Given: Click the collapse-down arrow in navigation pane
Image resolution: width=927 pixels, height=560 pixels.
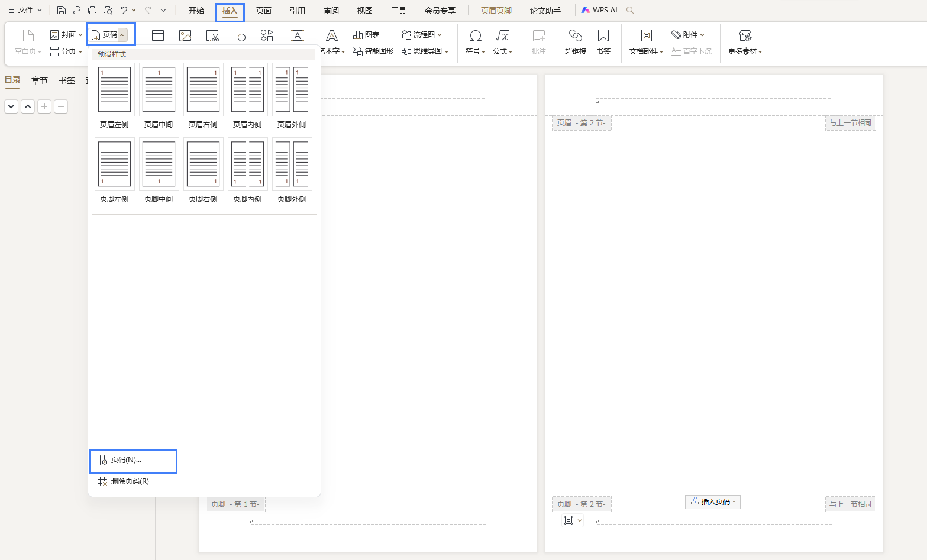Looking at the screenshot, I should (x=11, y=106).
